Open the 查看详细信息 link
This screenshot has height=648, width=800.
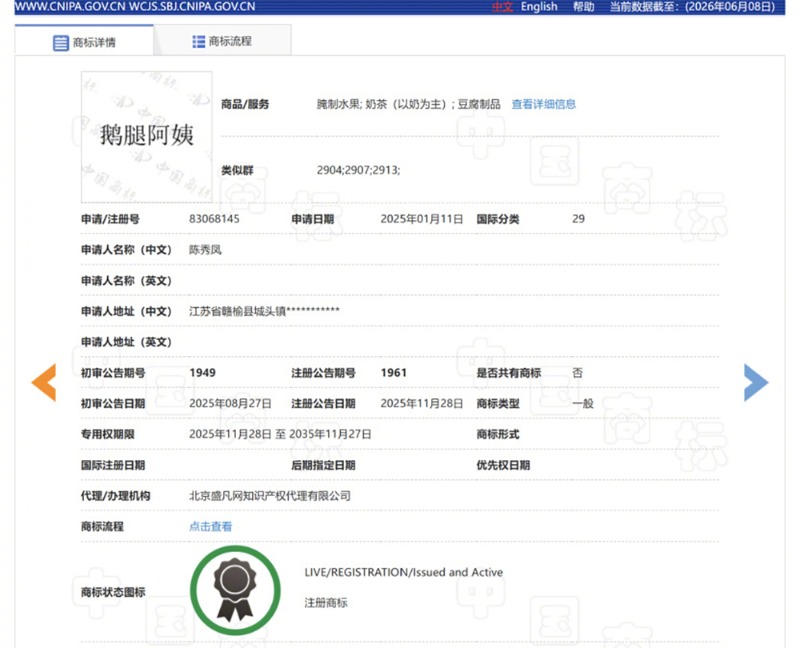coord(544,104)
